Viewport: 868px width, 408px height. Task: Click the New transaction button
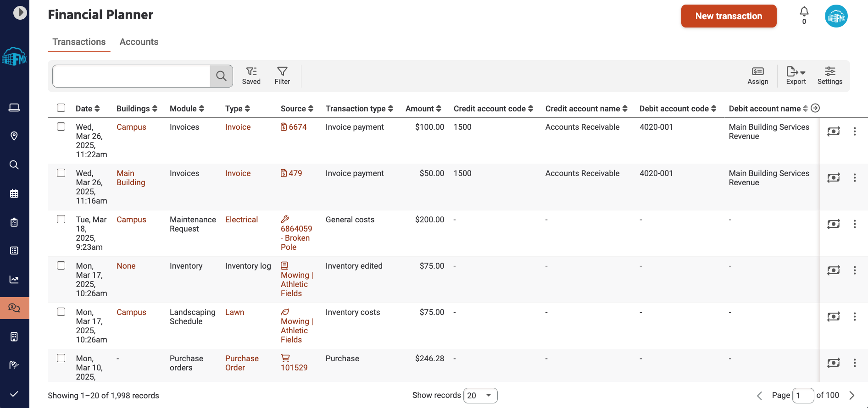729,16
